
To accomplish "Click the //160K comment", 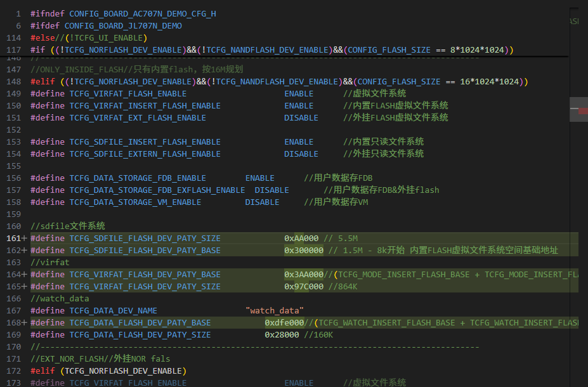I will click(x=318, y=334).
